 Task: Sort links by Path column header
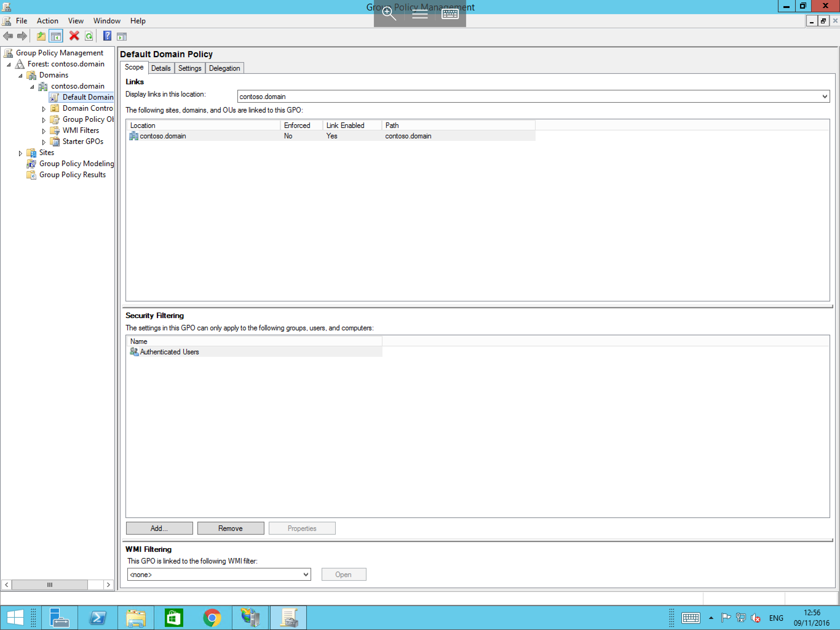[458, 126]
